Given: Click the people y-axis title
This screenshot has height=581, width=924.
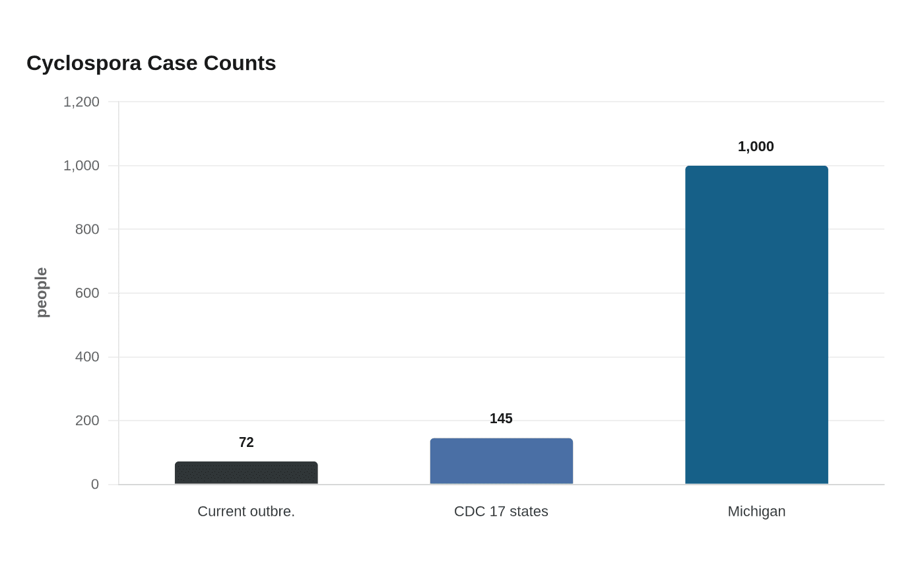Looking at the screenshot, I should tap(42, 292).
